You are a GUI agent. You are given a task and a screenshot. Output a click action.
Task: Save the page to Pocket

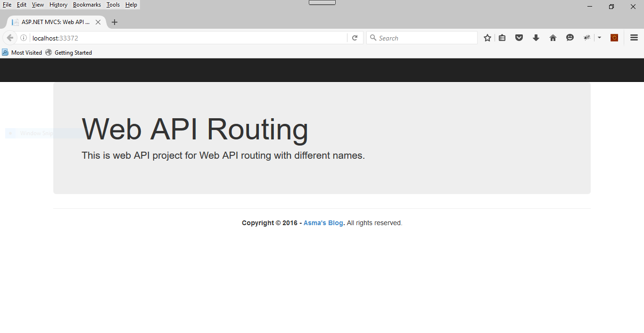[519, 38]
